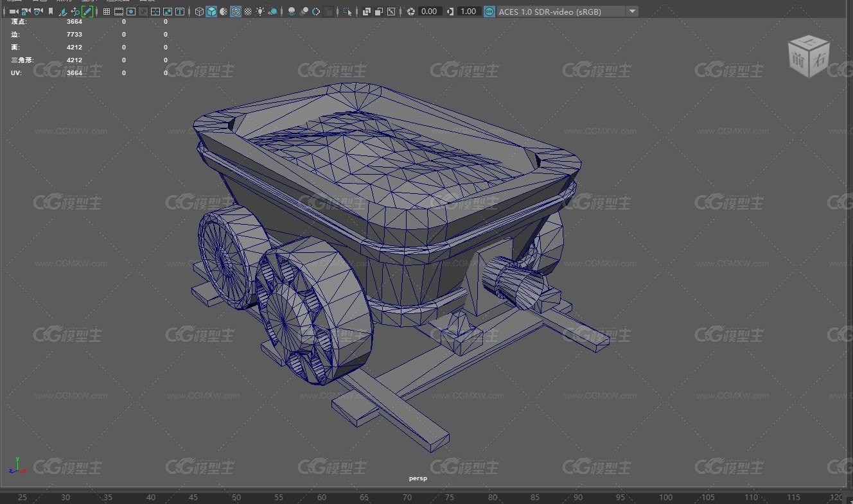Click the 三角形 triangles HUD label
The width and height of the screenshot is (853, 504).
click(x=22, y=60)
